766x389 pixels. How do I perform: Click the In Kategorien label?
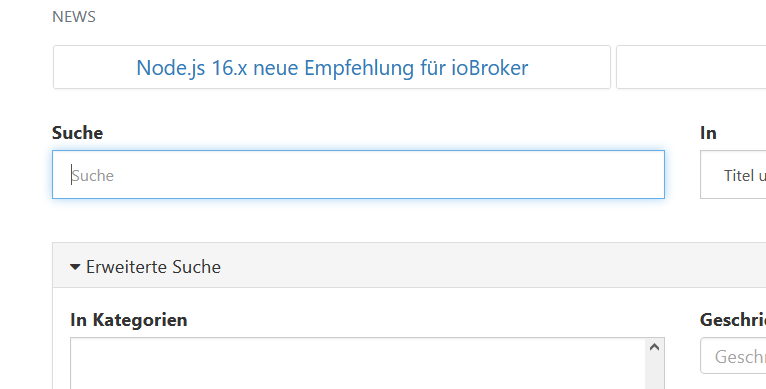pos(128,320)
